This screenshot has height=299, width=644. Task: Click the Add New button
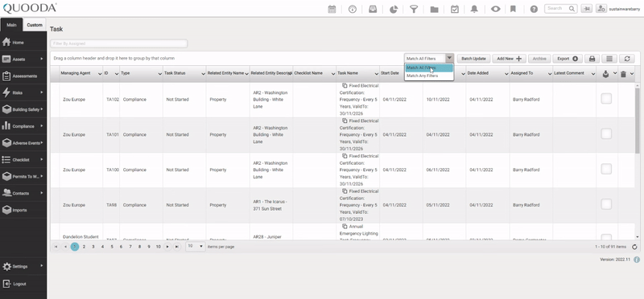point(509,59)
